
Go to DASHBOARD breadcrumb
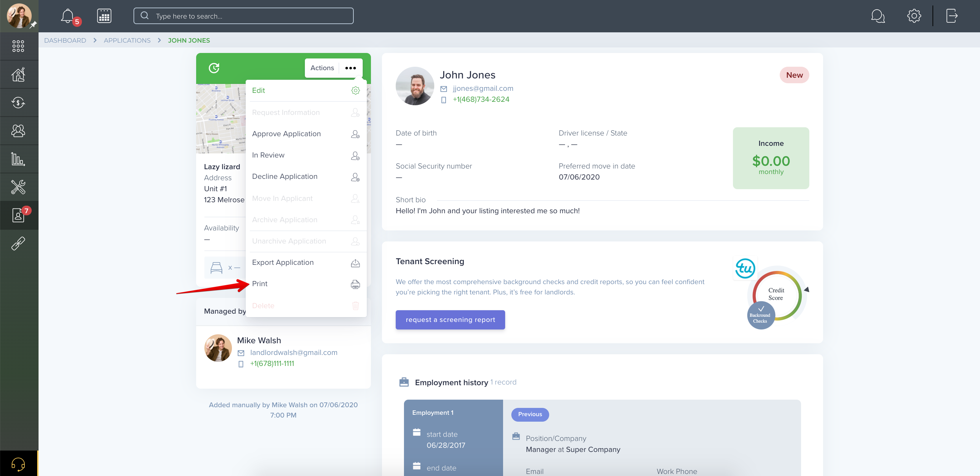tap(65, 40)
